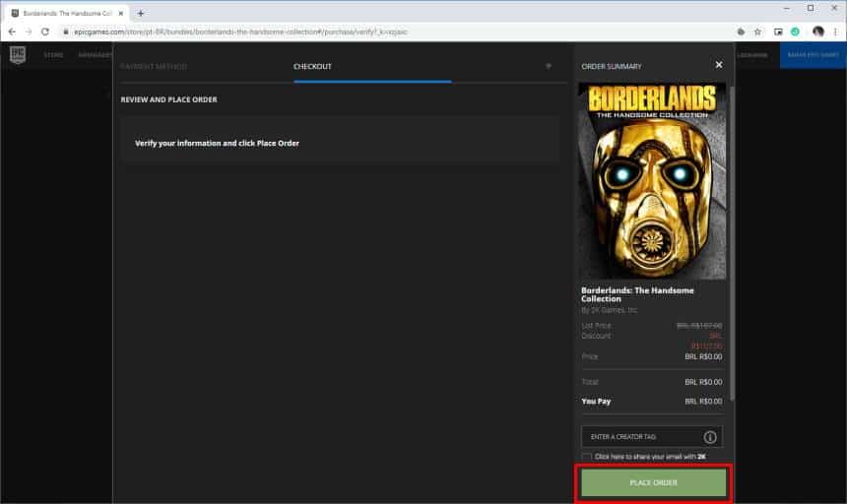Click the order summary vertical scrollbar
The width and height of the screenshot is (847, 504).
[732, 243]
